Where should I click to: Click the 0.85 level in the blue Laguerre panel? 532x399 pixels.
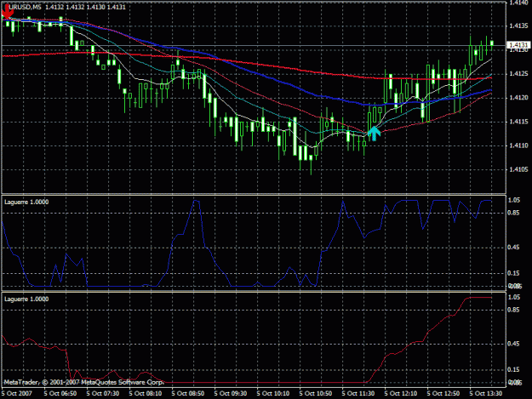(514, 213)
